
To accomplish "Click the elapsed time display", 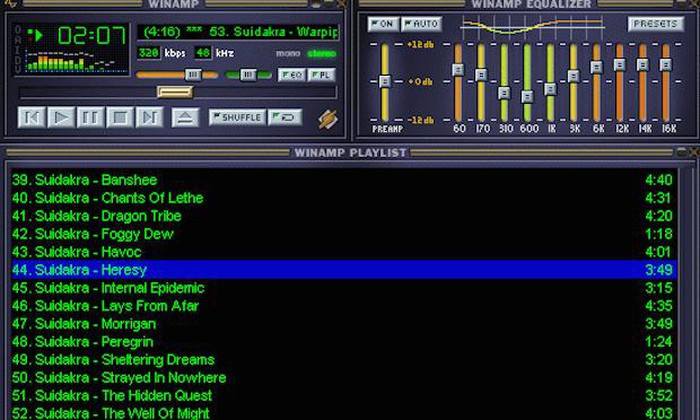I will click(91, 37).
